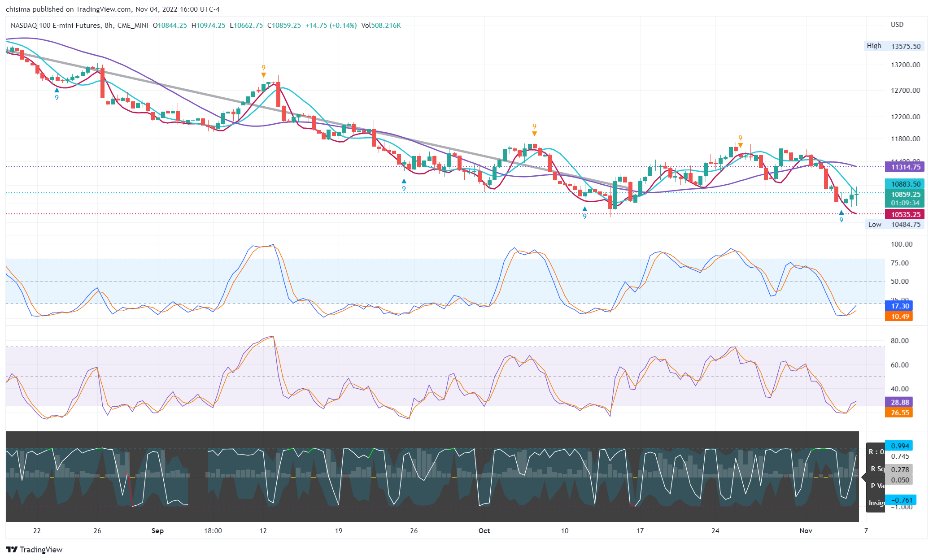Screen dimensions: 933x560
Task: Click the blue 9 arrow near Oct 12
Action: click(x=584, y=213)
